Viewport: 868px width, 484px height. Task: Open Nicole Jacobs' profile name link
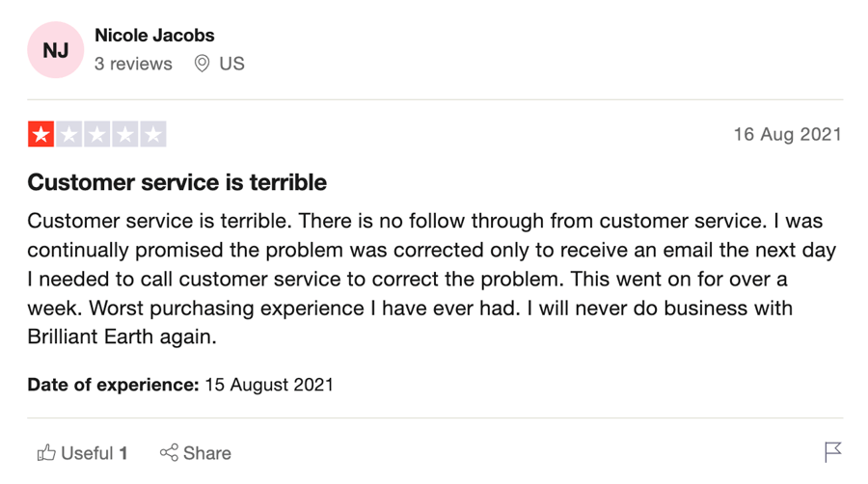pyautogui.click(x=154, y=36)
